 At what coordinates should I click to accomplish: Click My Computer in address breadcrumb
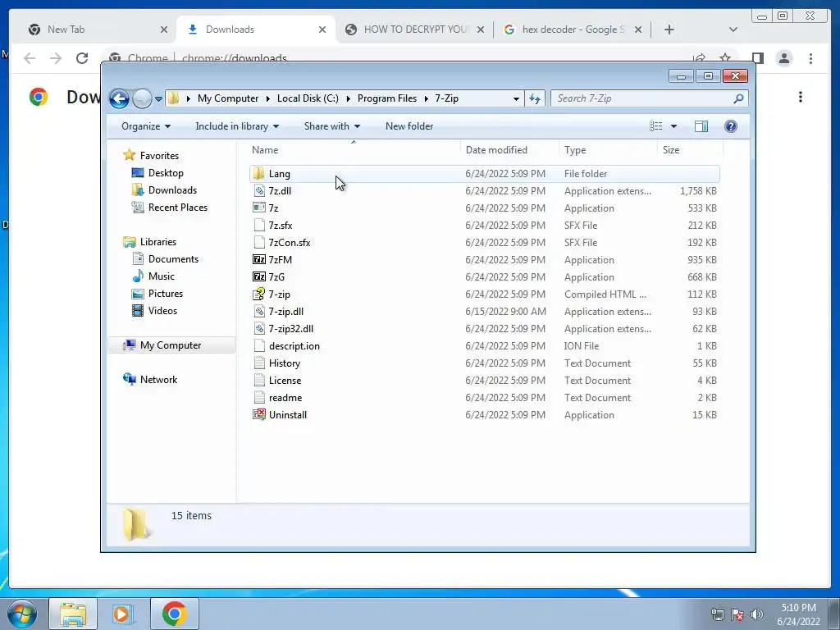click(x=228, y=98)
